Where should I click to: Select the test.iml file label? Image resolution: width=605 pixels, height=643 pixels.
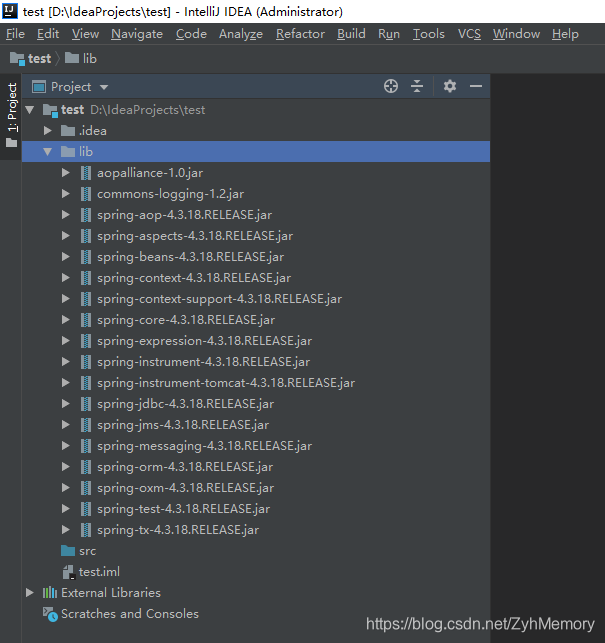coord(99,572)
